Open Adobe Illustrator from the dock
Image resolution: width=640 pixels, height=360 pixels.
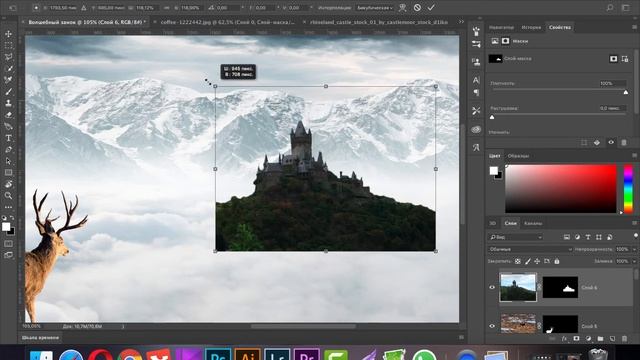[247, 354]
